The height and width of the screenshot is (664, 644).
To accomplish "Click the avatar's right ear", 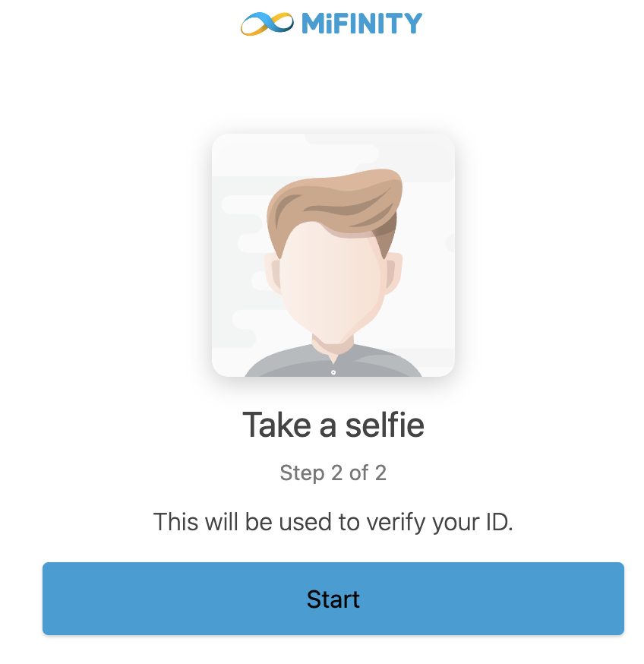I will [x=393, y=274].
